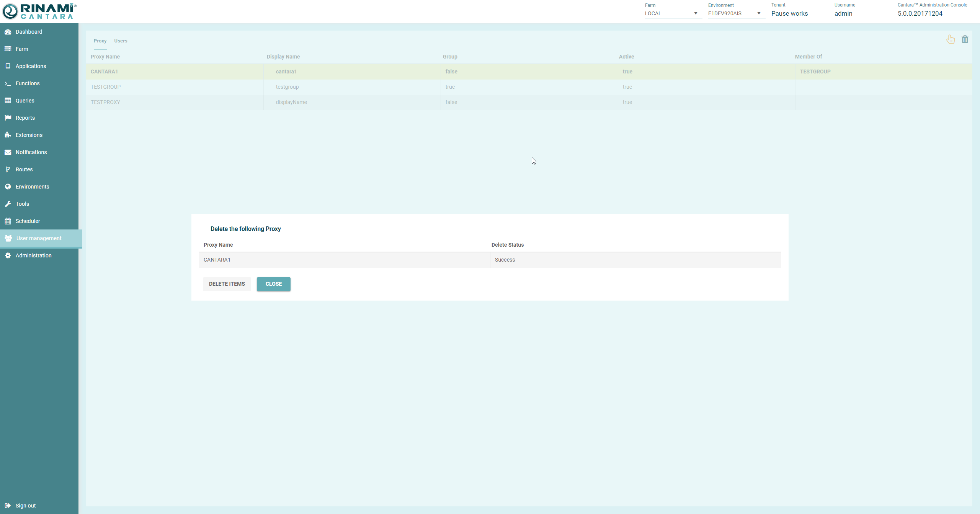This screenshot has width=980, height=514.
Task: Expand the Farm LOCAL dropdown
Action: pyautogui.click(x=673, y=13)
